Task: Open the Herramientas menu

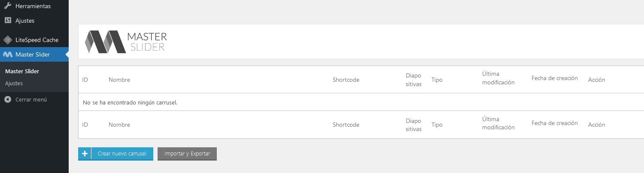Action: tap(33, 6)
